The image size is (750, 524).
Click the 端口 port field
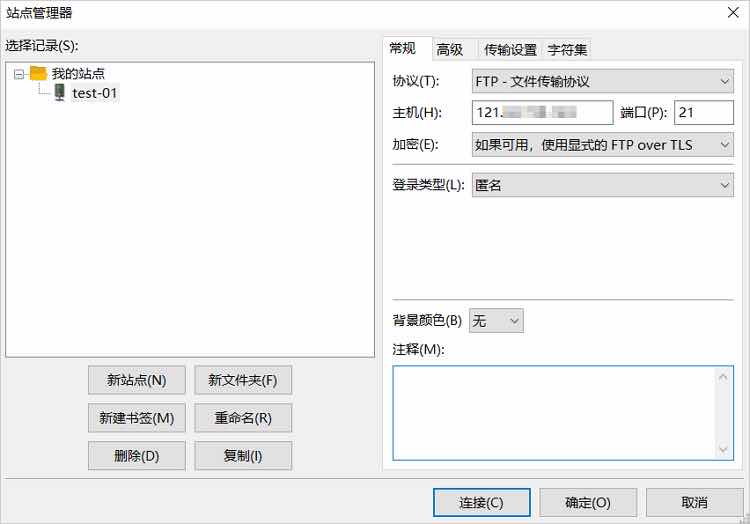[704, 112]
